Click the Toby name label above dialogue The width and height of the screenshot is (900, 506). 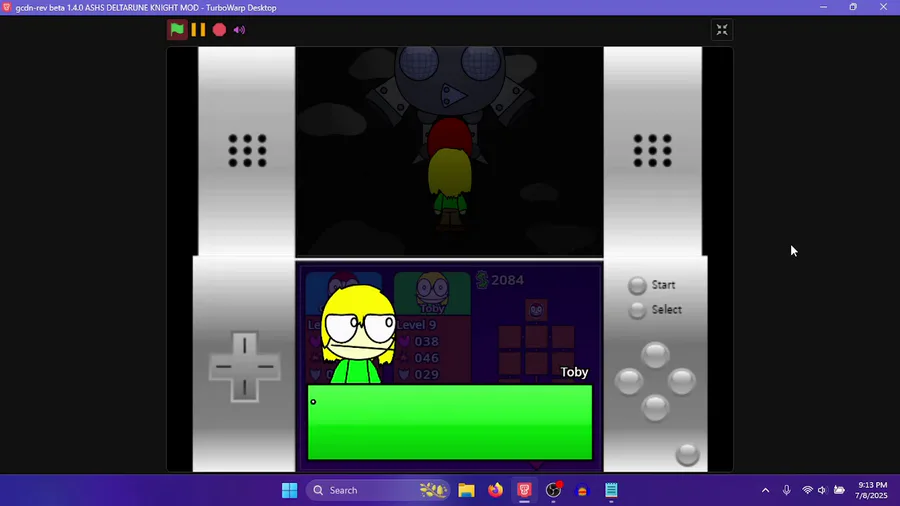click(x=574, y=372)
